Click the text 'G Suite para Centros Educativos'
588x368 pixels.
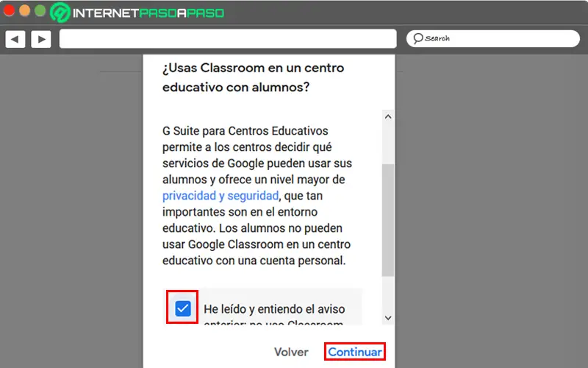coord(245,131)
